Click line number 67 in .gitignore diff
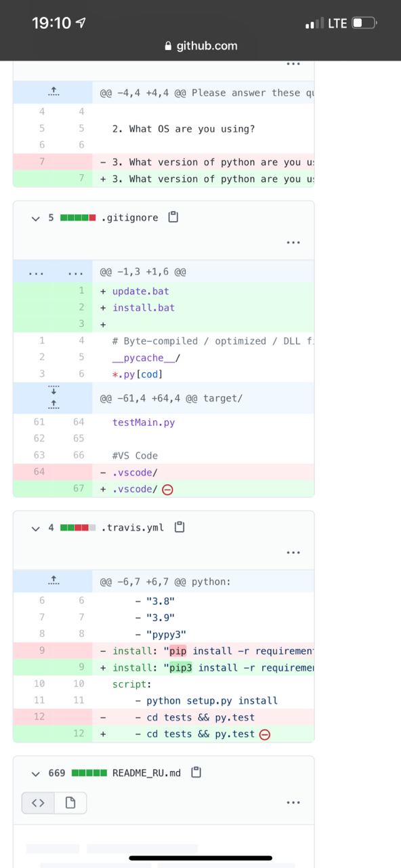 point(79,489)
